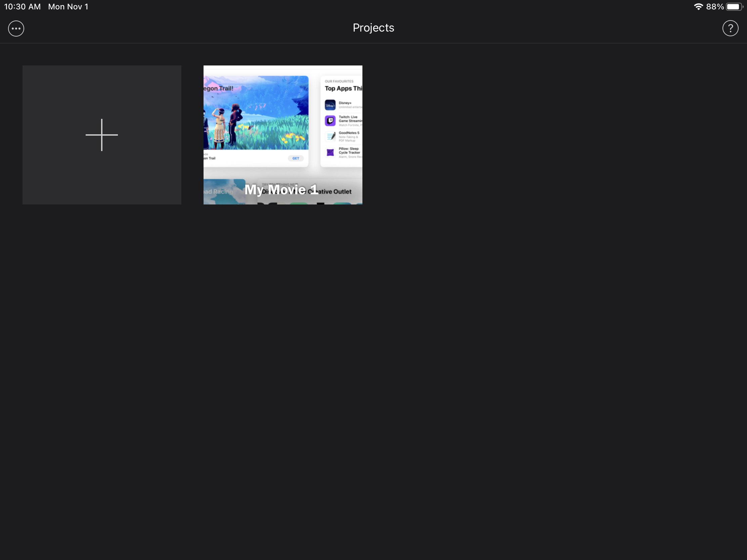Tap the Projects header title
Viewport: 747px width, 560px height.
[x=373, y=28]
